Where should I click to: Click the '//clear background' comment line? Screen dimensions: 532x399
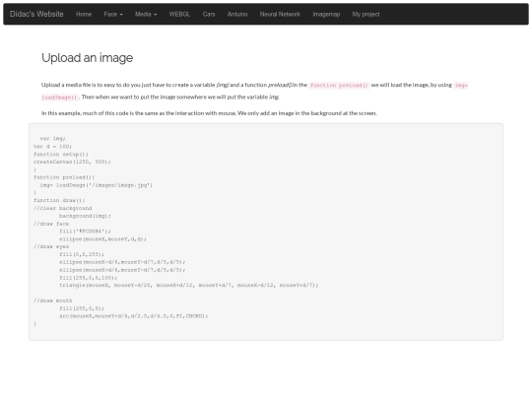(63, 208)
